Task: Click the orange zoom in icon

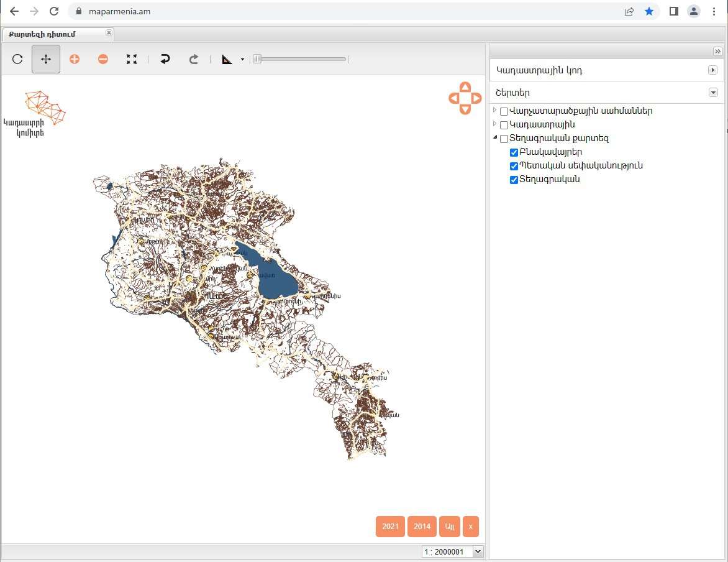Action: pyautogui.click(x=75, y=59)
